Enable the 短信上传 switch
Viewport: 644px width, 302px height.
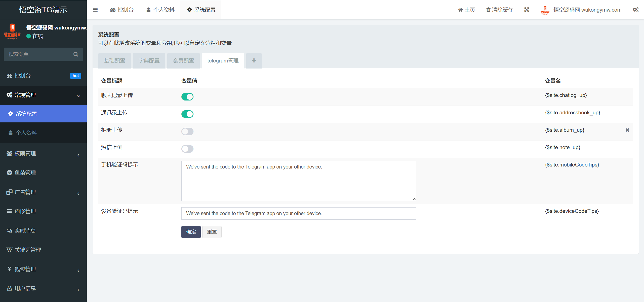tap(187, 149)
